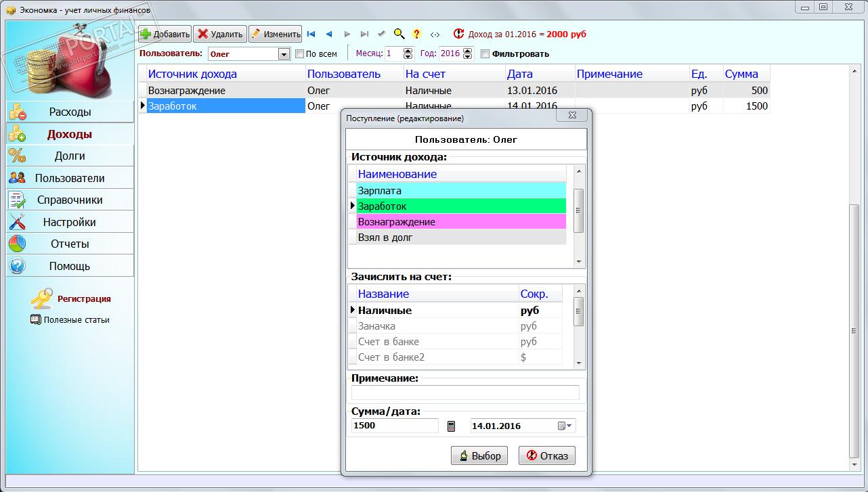Select the highlighted Заработок cell in main table
Viewport: 868px width, 492px height.
click(226, 106)
